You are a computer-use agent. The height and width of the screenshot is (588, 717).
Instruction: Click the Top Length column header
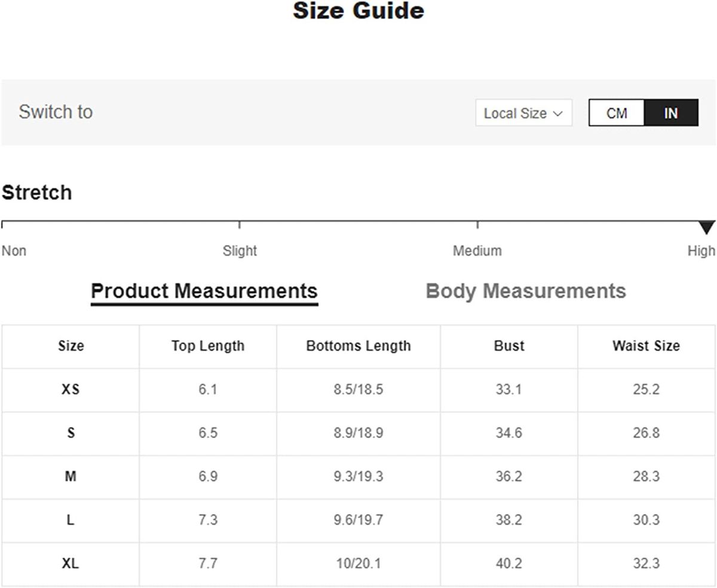tap(207, 346)
